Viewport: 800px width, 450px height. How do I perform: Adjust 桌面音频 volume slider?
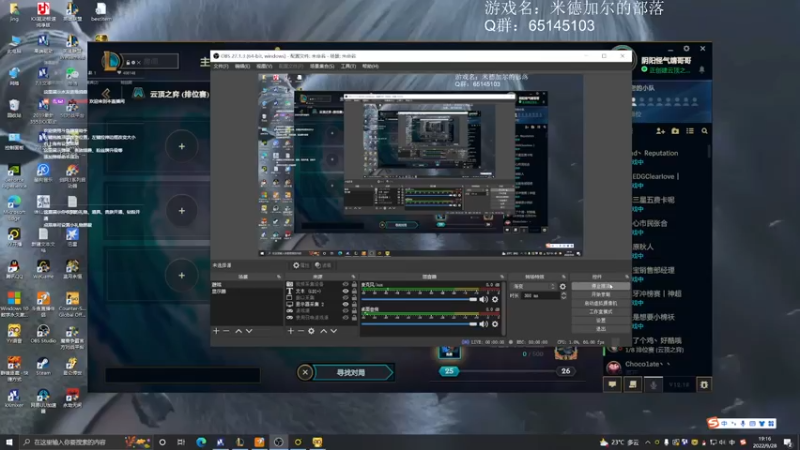click(419, 324)
